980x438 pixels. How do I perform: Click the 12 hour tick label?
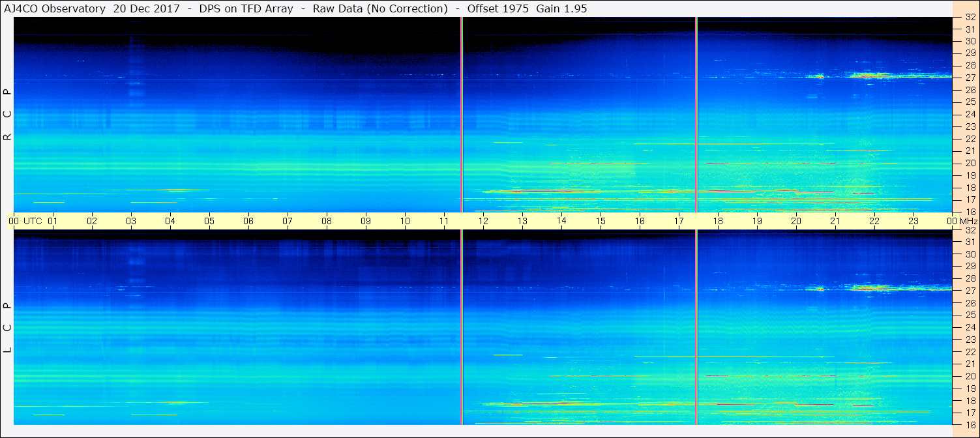(483, 221)
